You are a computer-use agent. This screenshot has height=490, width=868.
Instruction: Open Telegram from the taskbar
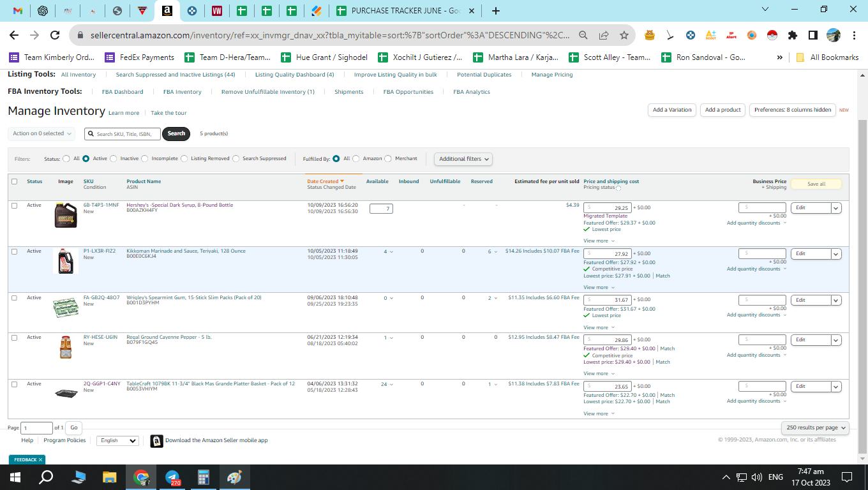coord(172,477)
